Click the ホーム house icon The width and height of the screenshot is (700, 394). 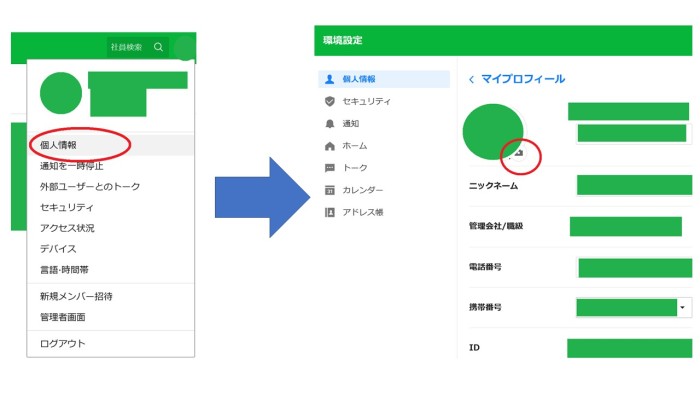pyautogui.click(x=329, y=146)
